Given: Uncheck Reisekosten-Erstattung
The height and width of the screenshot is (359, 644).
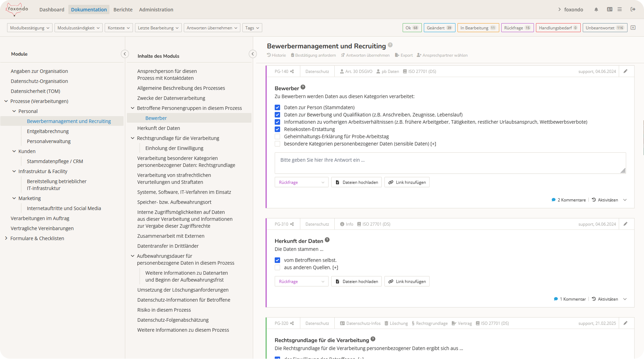Looking at the screenshot, I should coord(277,129).
